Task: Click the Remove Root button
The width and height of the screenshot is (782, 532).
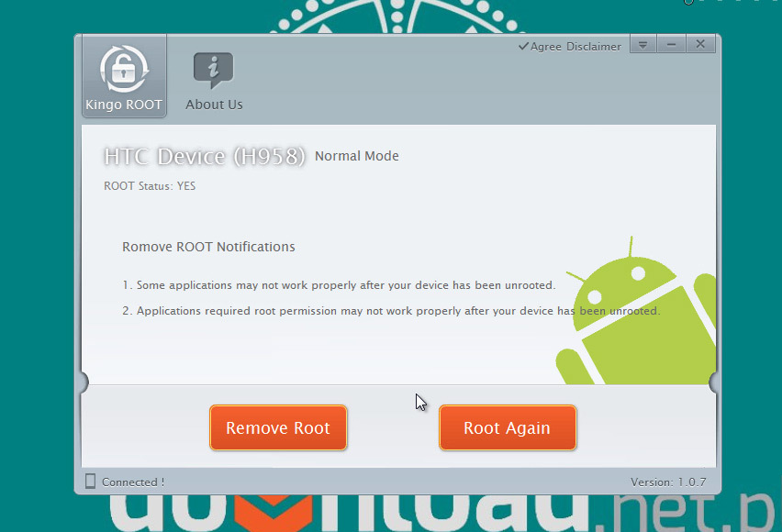Action: coord(278,427)
